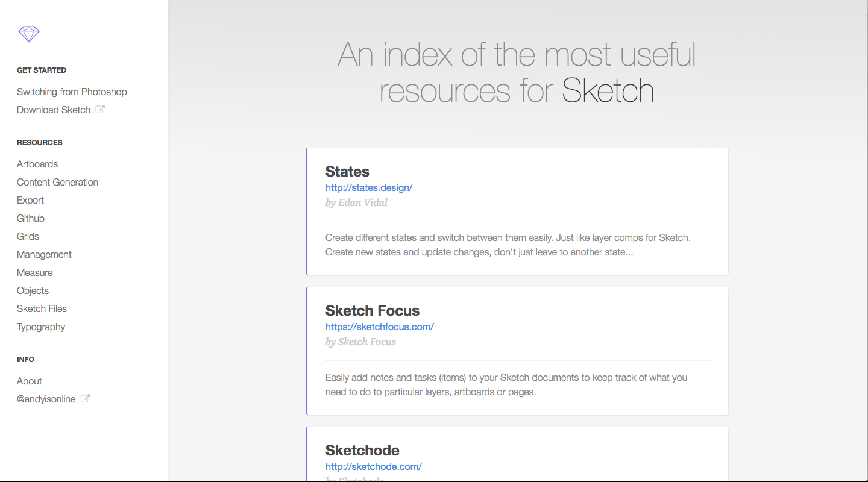Visit the @andyisonline profile link
The height and width of the screenshot is (482, 868).
click(46, 399)
